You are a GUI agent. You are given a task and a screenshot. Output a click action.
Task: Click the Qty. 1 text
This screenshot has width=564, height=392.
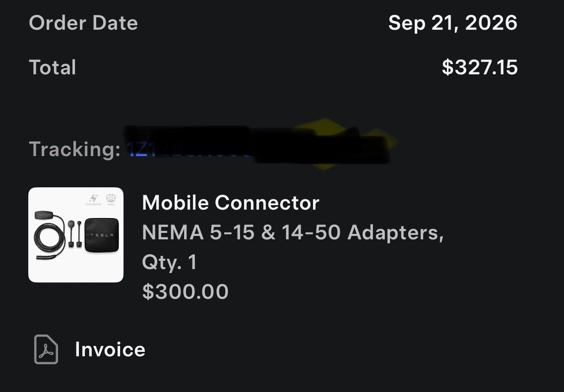pyautogui.click(x=170, y=262)
